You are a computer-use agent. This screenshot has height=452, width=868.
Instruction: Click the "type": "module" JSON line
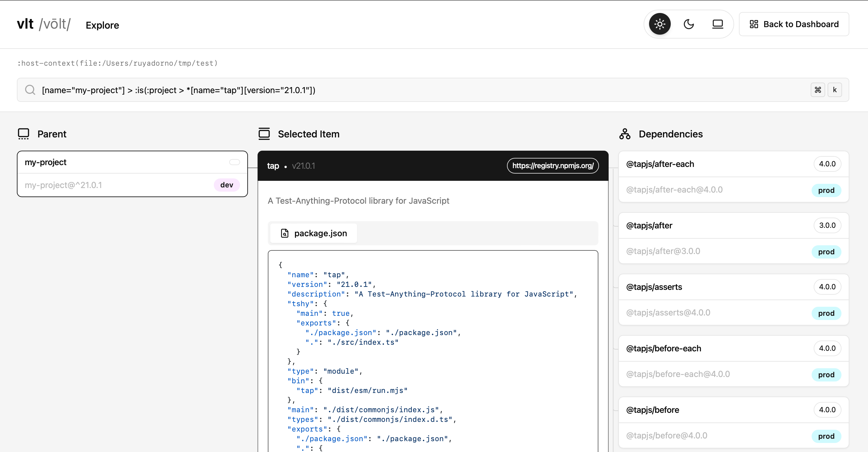point(325,371)
